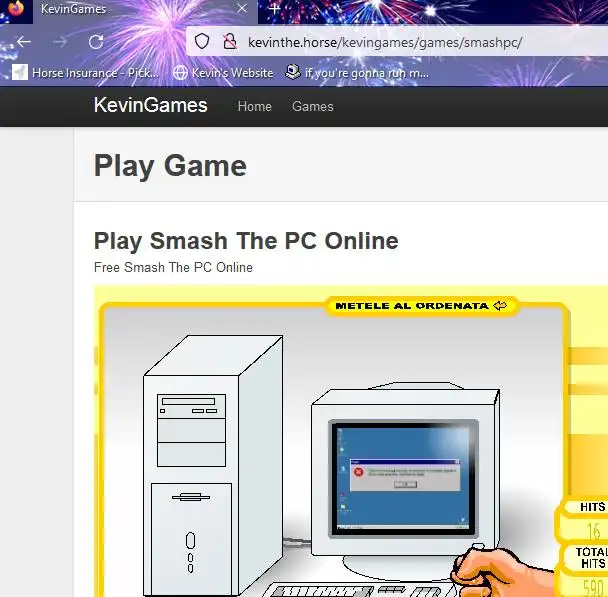Viewport: 608px width, 597px height.
Task: Click the OK button in error dialog
Action: [405, 485]
